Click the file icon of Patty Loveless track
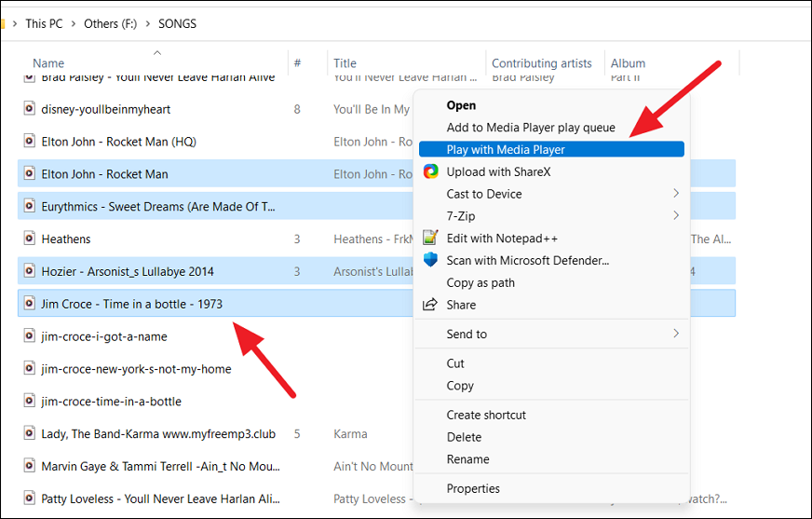The height and width of the screenshot is (519, 812). coord(30,499)
